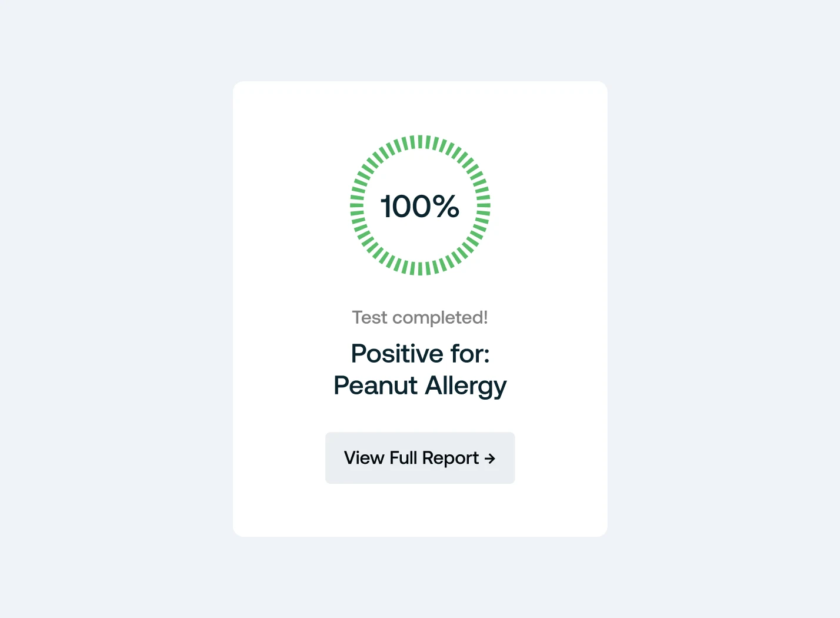Open the View Full Report button
The image size is (840, 618).
click(x=420, y=458)
